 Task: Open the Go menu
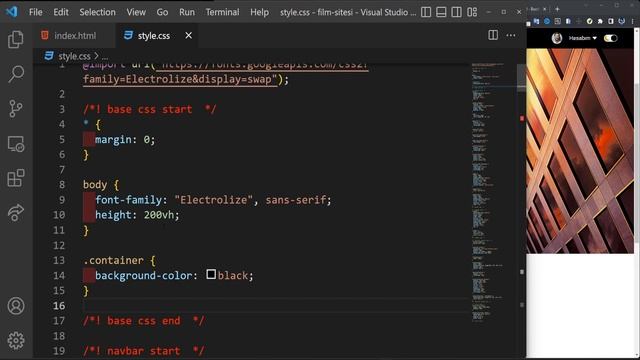[162, 12]
